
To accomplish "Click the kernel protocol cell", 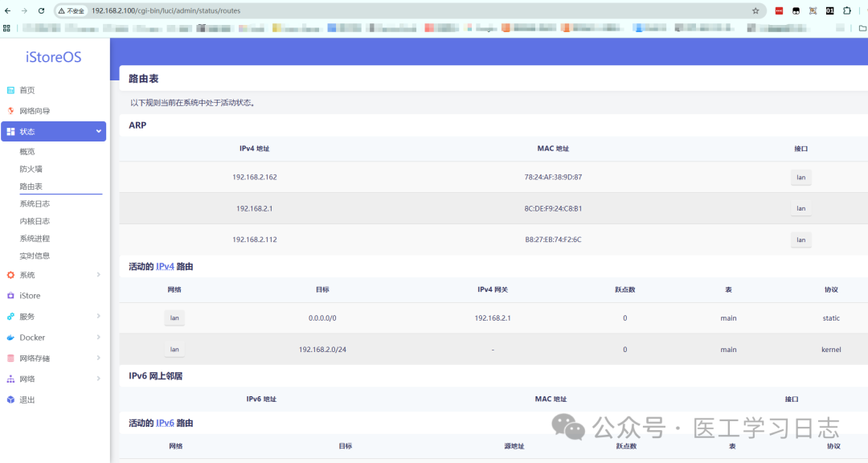I will coord(831,350).
